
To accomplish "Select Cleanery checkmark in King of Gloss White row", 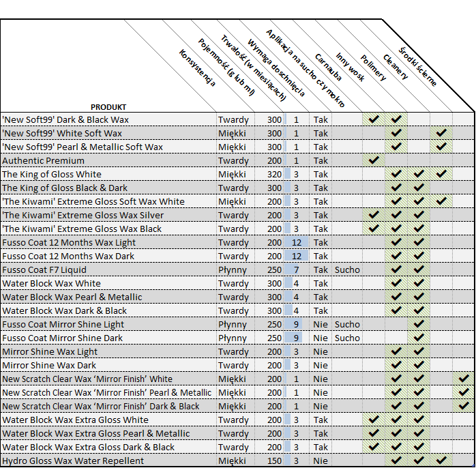I will 441,173.
